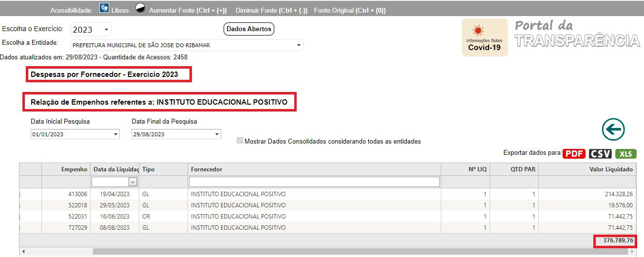The height and width of the screenshot is (257, 644).
Task: Open the Data Final da Pesquisa dropdown
Action: (176, 134)
